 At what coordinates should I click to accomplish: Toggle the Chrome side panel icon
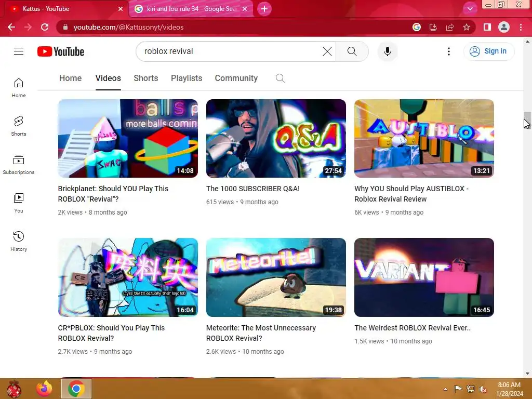[x=487, y=27]
